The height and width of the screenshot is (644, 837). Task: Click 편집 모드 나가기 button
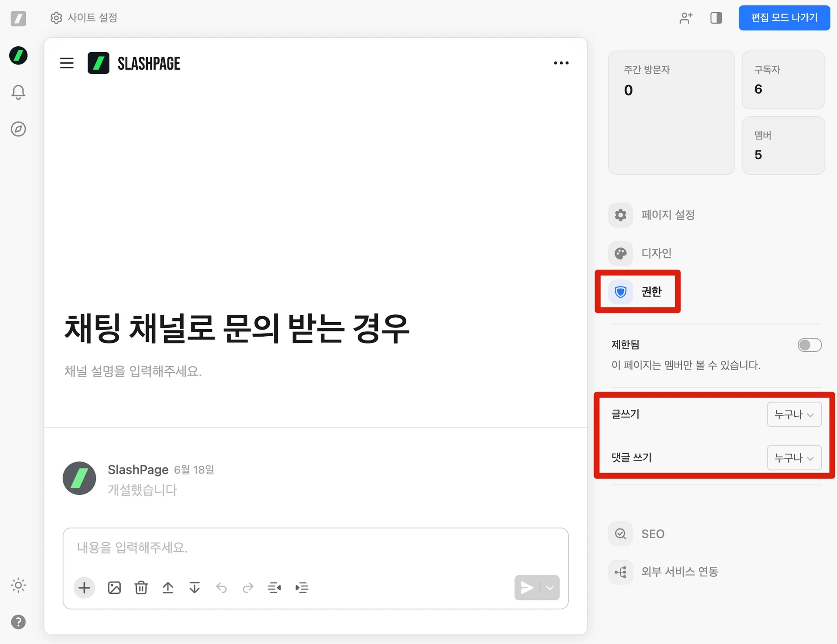click(x=784, y=18)
